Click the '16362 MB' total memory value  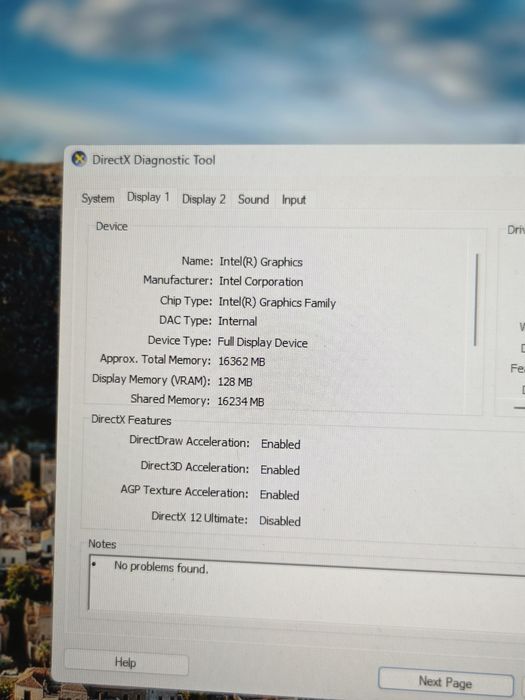[241, 362]
